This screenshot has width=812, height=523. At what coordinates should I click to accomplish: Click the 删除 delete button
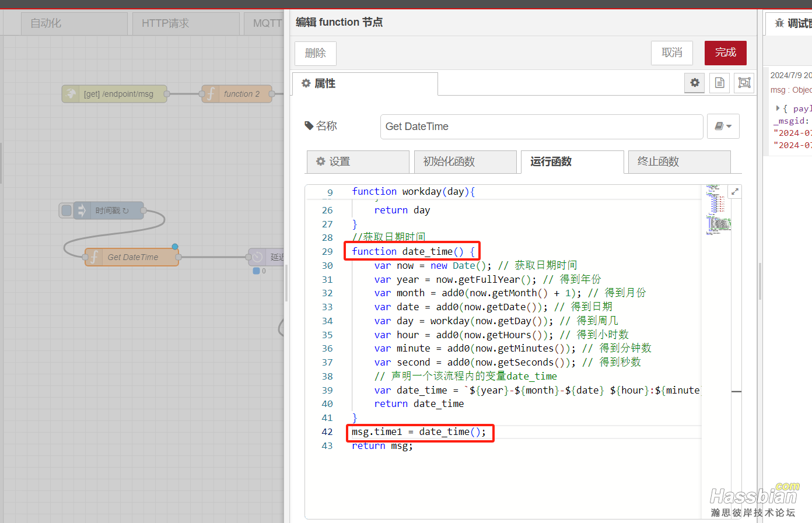pos(315,53)
